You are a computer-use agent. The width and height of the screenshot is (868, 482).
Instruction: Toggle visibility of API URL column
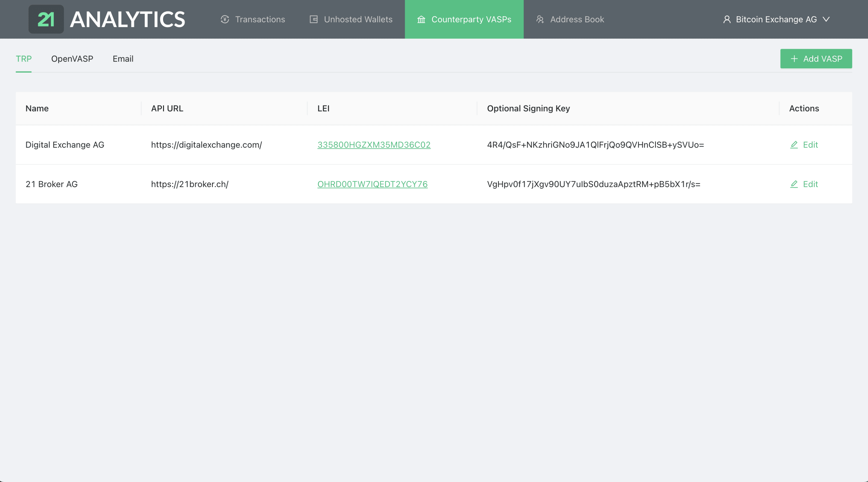[166, 109]
